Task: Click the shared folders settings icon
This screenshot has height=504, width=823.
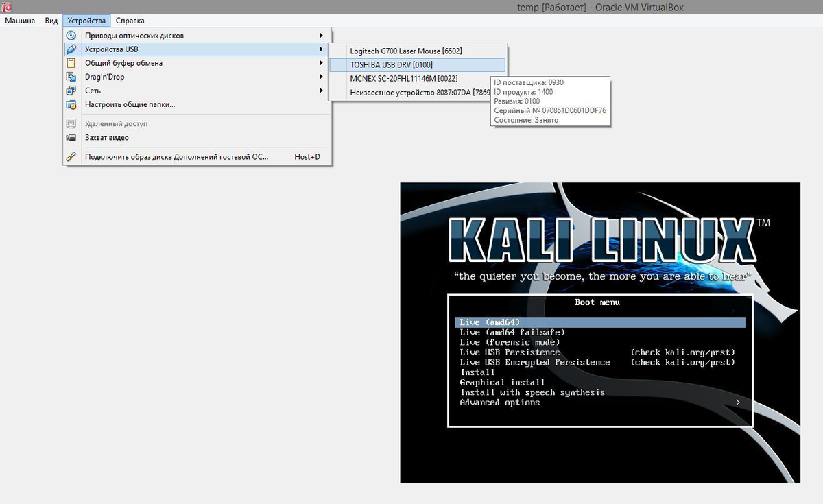Action: [71, 104]
